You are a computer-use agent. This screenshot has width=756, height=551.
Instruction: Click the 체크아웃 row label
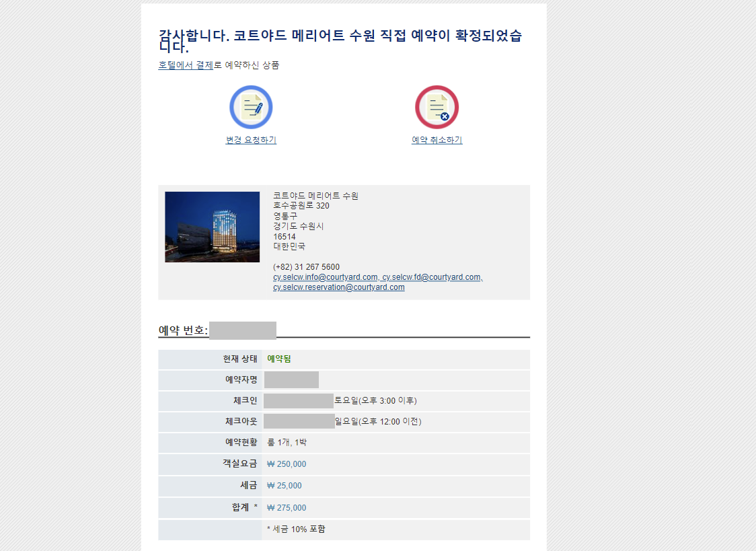[241, 421]
